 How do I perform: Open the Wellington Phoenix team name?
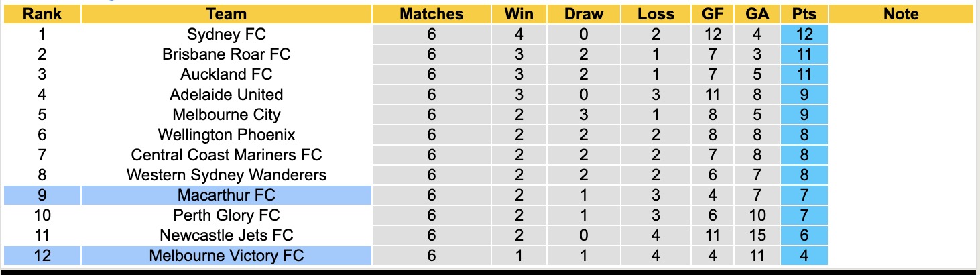click(x=227, y=135)
